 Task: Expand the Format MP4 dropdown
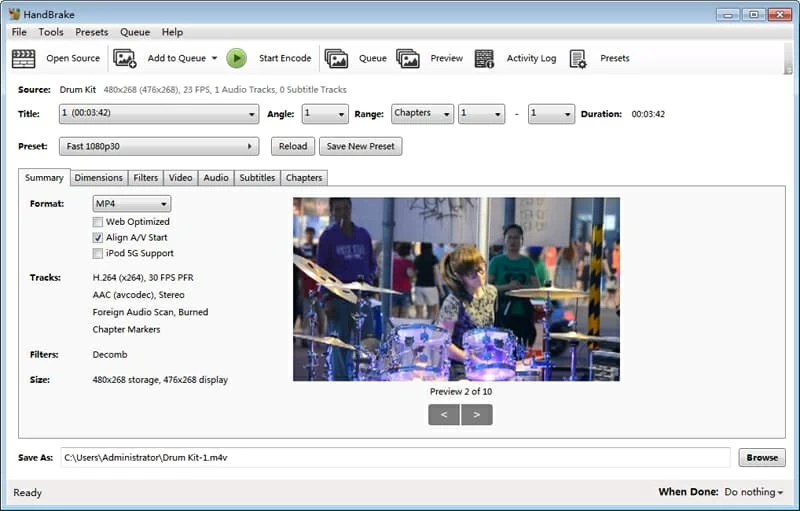click(x=131, y=204)
